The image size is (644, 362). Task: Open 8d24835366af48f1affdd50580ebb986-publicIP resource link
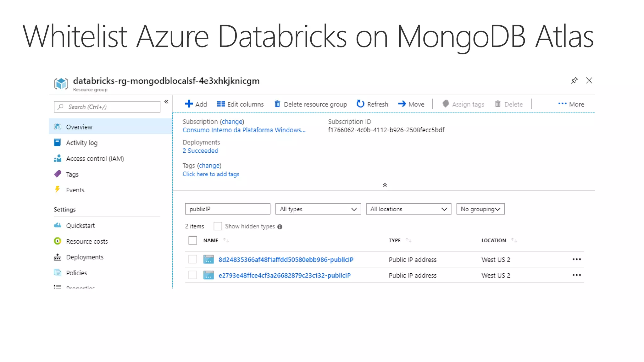(286, 260)
